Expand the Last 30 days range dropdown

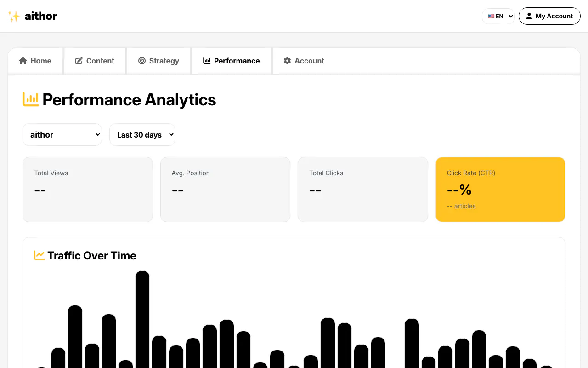pos(142,134)
